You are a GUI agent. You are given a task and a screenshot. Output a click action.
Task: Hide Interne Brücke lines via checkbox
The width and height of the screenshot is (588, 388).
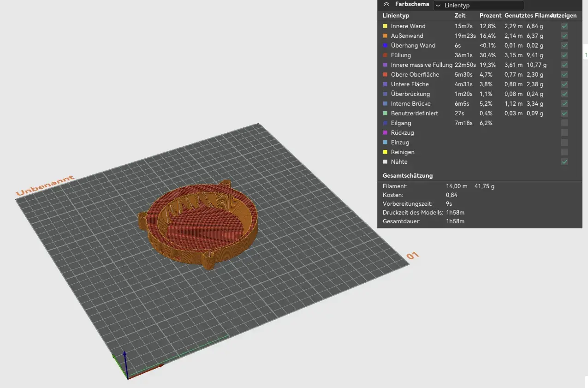click(564, 104)
